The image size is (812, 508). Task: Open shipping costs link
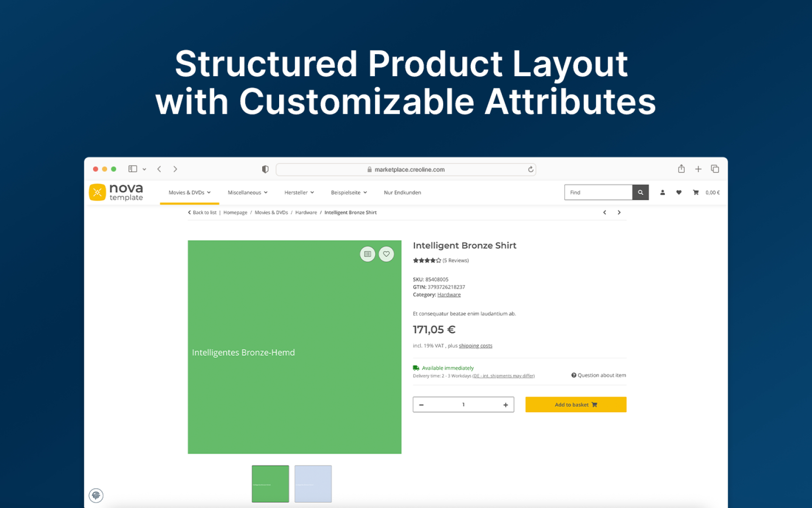(x=476, y=346)
